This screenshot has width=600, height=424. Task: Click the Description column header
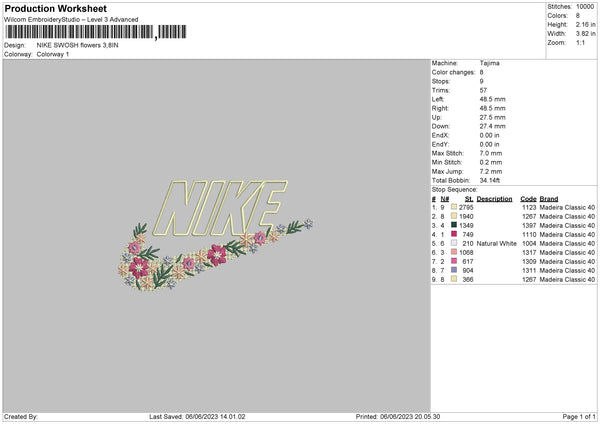(495, 198)
